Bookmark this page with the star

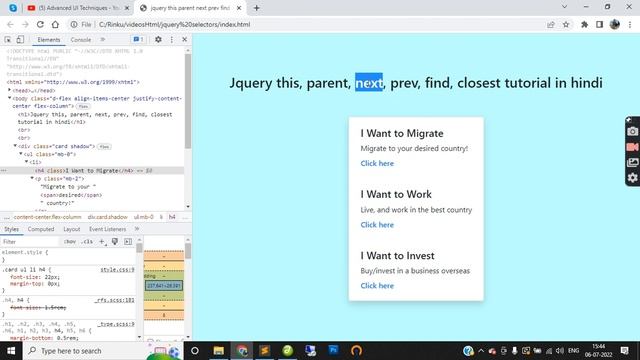tap(566, 24)
